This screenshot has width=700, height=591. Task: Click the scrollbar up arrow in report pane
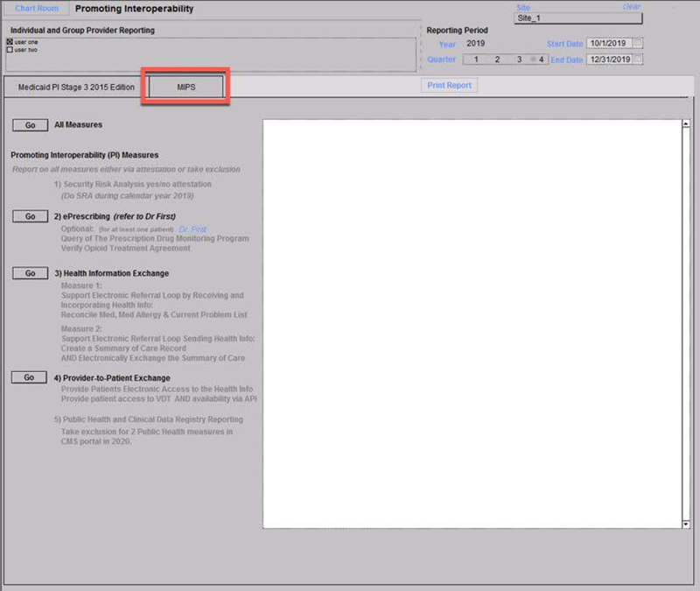tap(685, 124)
